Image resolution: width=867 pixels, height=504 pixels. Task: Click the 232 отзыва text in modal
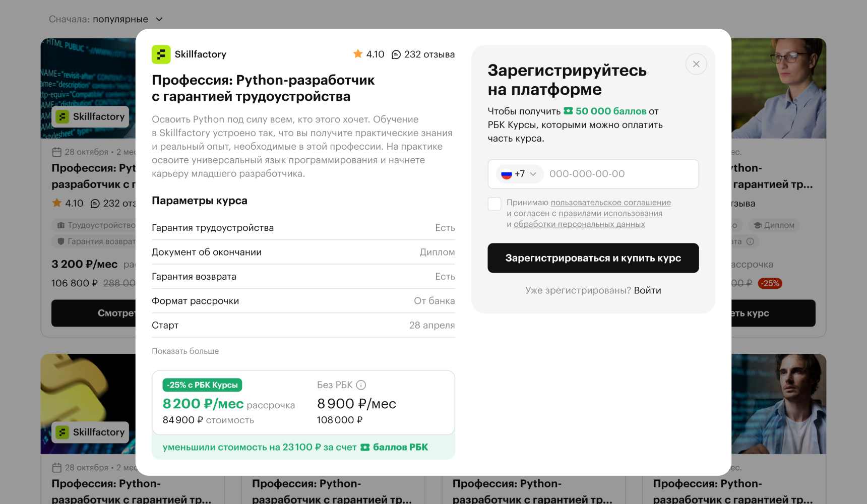429,54
